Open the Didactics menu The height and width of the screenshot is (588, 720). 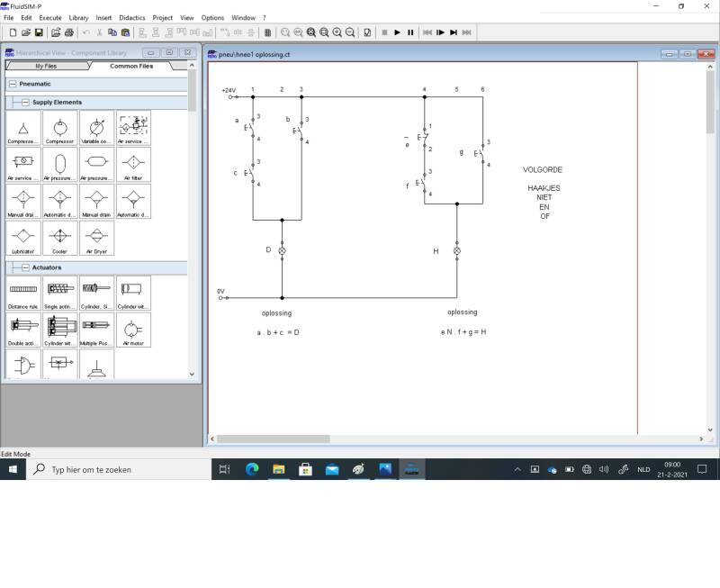click(x=132, y=17)
